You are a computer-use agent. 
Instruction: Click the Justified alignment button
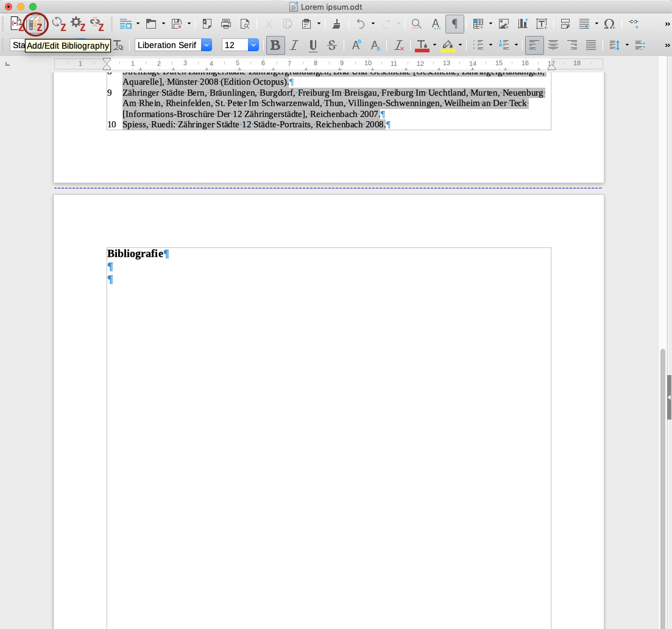pos(590,45)
